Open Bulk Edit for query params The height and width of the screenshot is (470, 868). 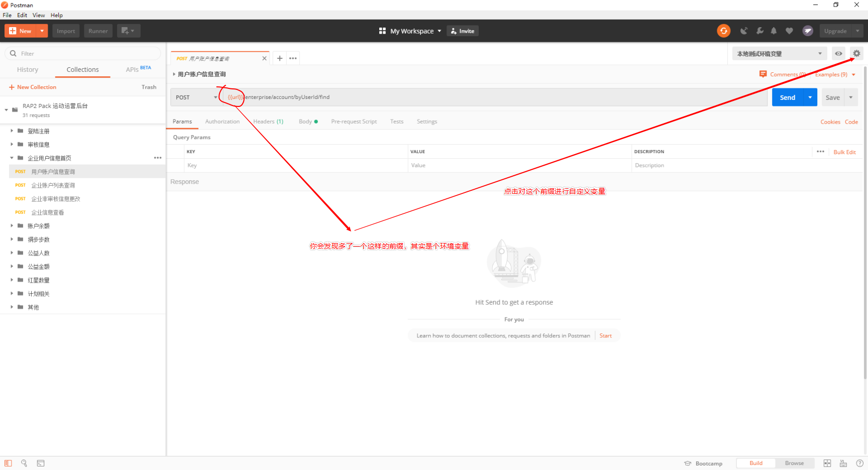tap(844, 152)
